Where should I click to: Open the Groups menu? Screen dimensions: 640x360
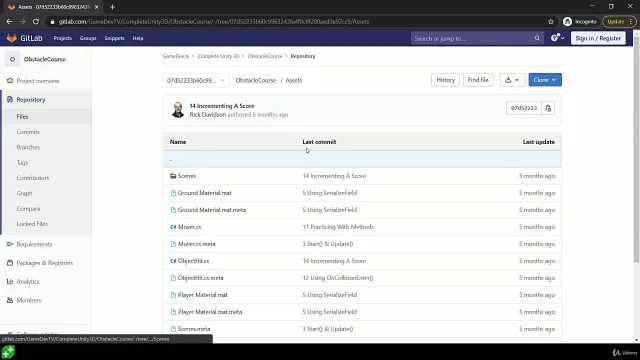[88, 38]
